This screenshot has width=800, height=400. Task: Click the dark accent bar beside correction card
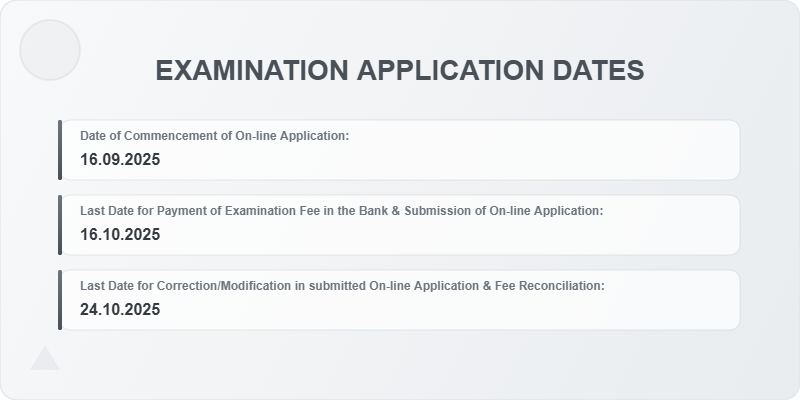pos(60,300)
